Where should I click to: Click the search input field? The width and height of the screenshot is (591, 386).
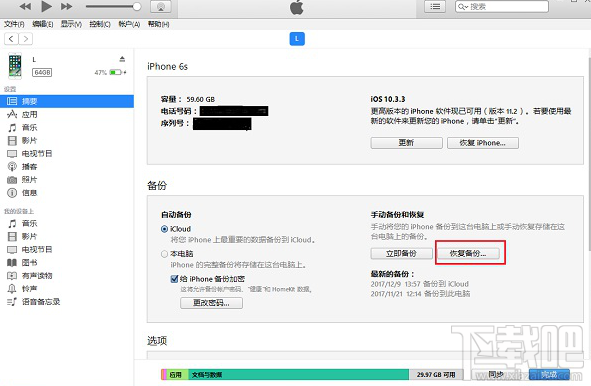point(502,6)
